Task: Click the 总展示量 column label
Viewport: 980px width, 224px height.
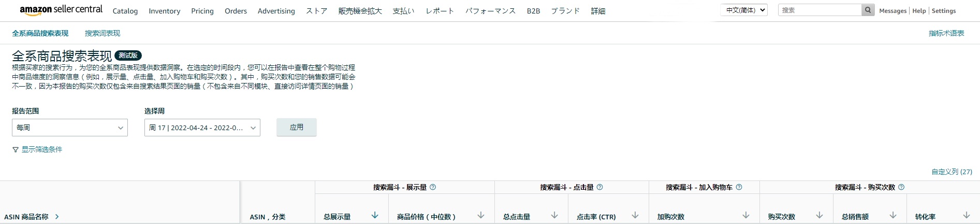Action: click(337, 217)
